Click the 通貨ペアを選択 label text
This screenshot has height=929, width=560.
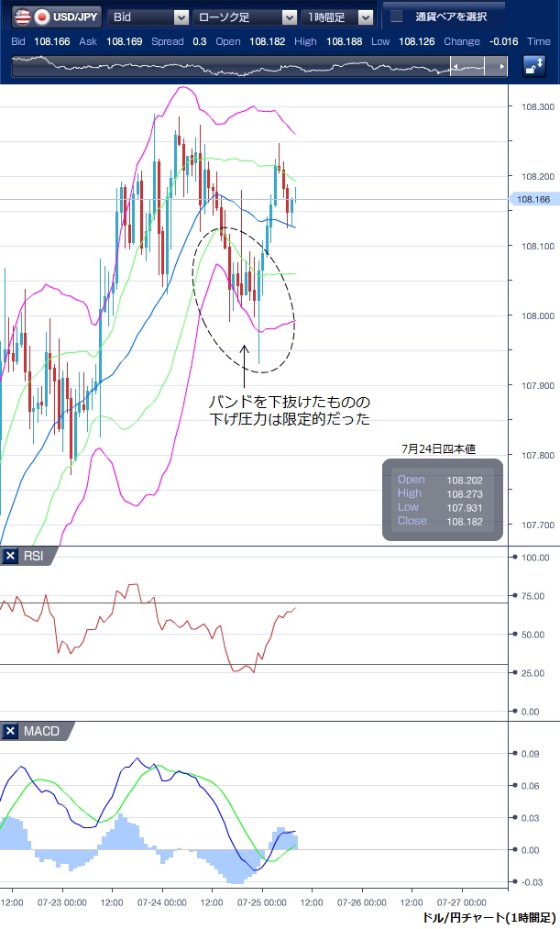(450, 17)
